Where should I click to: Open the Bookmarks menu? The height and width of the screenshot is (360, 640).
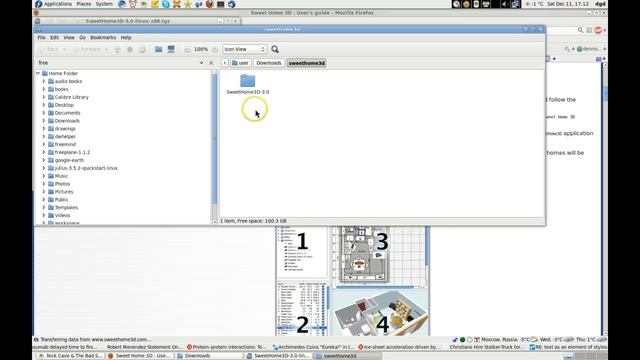[103, 38]
